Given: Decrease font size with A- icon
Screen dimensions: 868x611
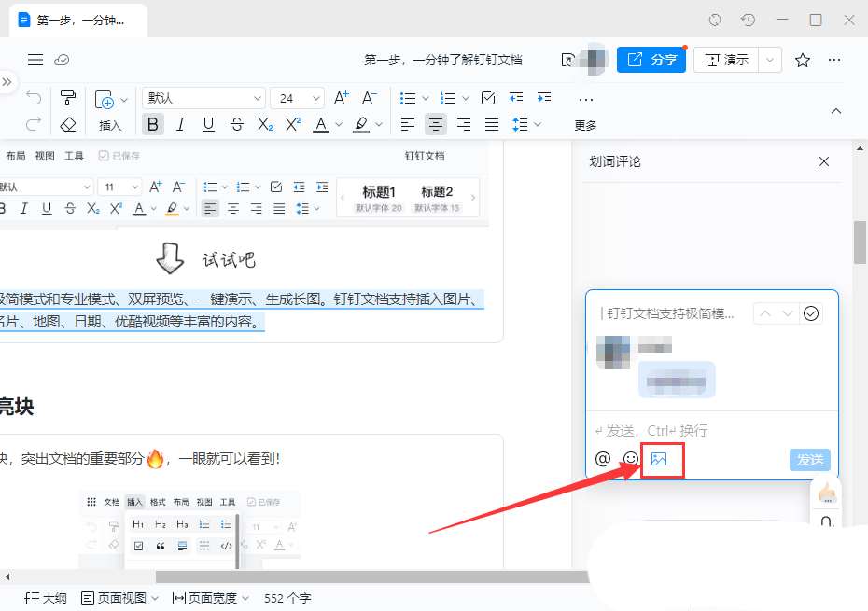Looking at the screenshot, I should [370, 99].
